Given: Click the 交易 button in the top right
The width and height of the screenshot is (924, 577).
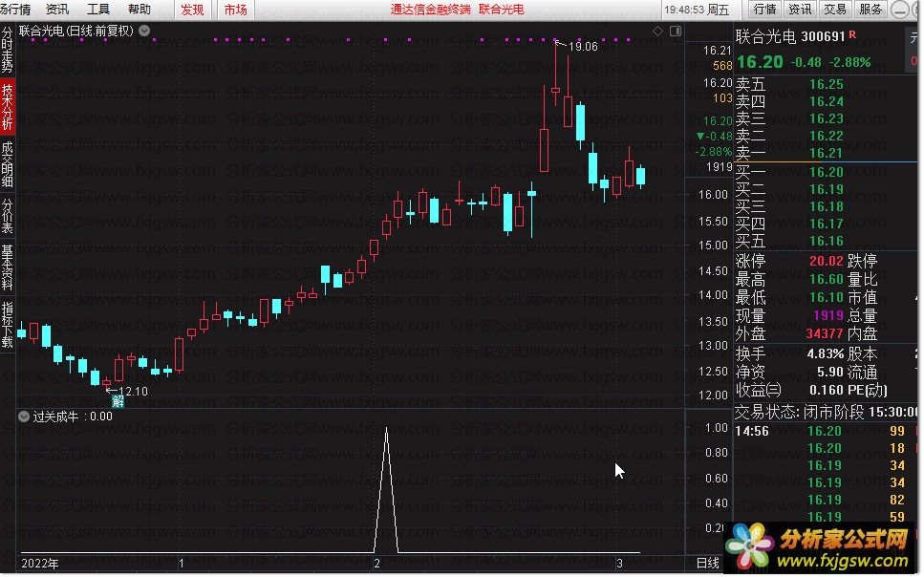Looking at the screenshot, I should click(835, 10).
